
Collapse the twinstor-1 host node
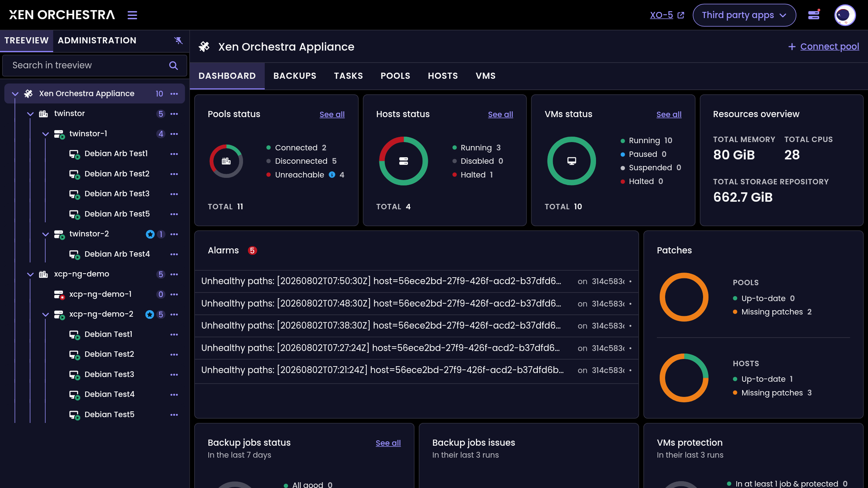(x=46, y=134)
